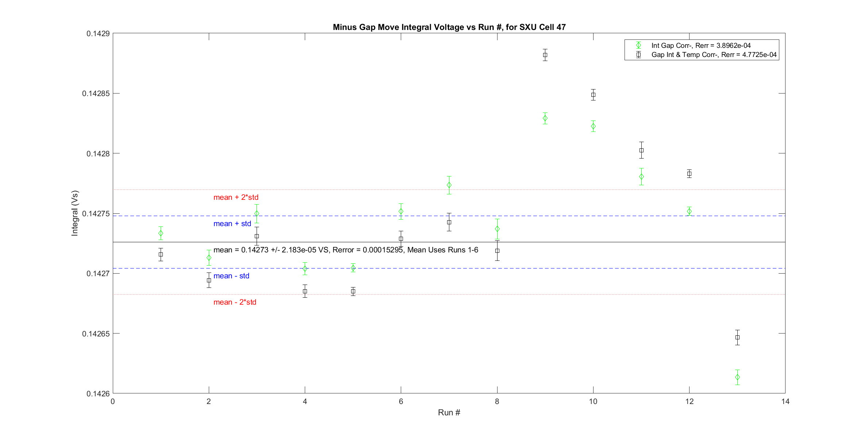Screen dimensions: 868x442
Task: Click black square marker at run 5
Action: point(353,291)
